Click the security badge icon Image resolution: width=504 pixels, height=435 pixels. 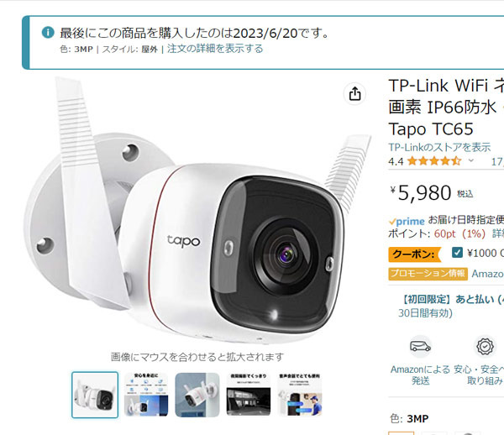pos(485,346)
